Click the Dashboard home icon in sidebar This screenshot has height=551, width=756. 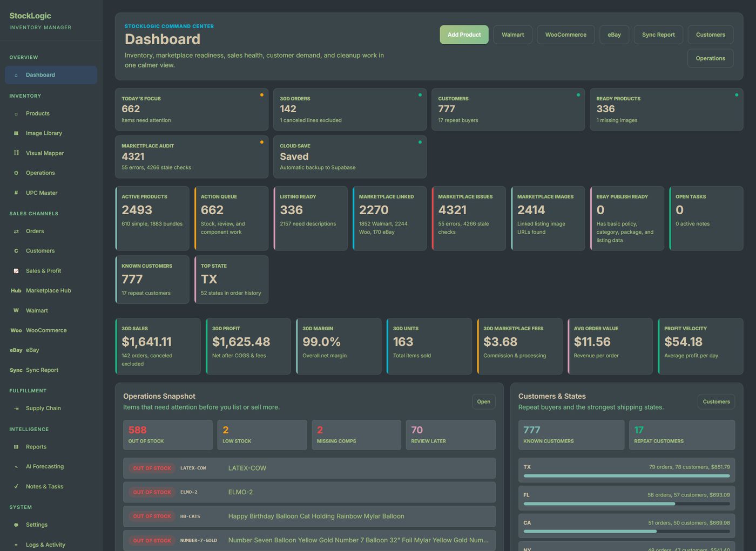tap(16, 75)
